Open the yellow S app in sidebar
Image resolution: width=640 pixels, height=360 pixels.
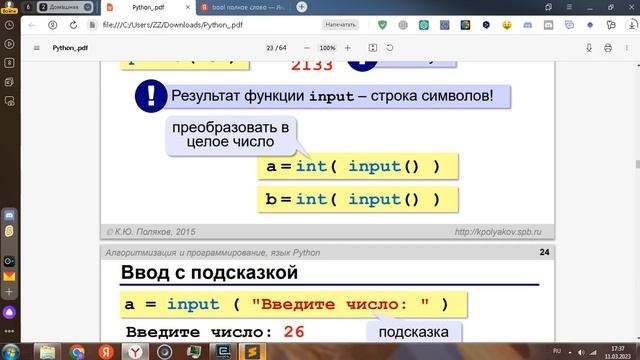(x=9, y=231)
